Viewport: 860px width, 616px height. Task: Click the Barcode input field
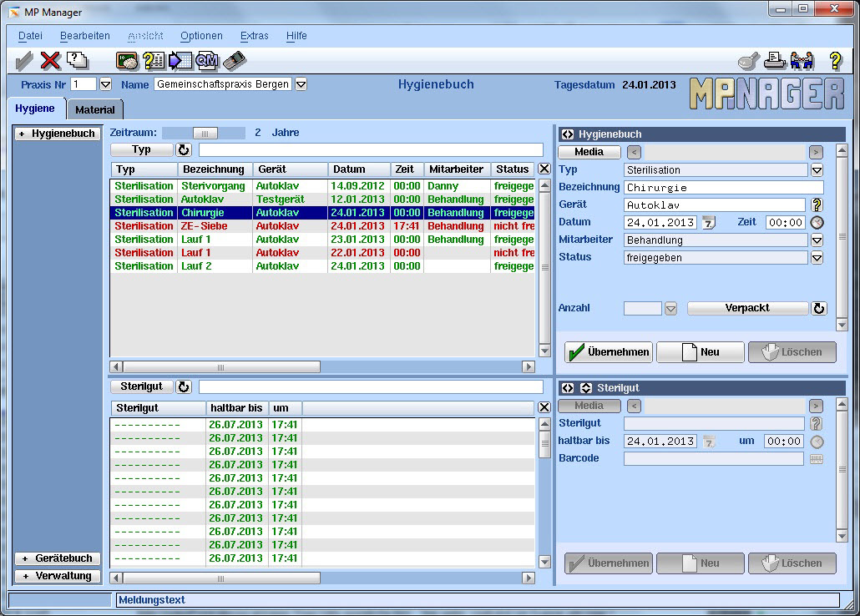coord(714,458)
